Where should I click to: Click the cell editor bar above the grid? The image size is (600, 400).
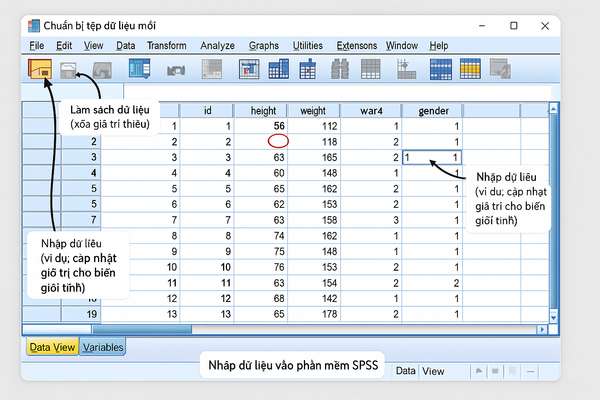click(x=337, y=92)
